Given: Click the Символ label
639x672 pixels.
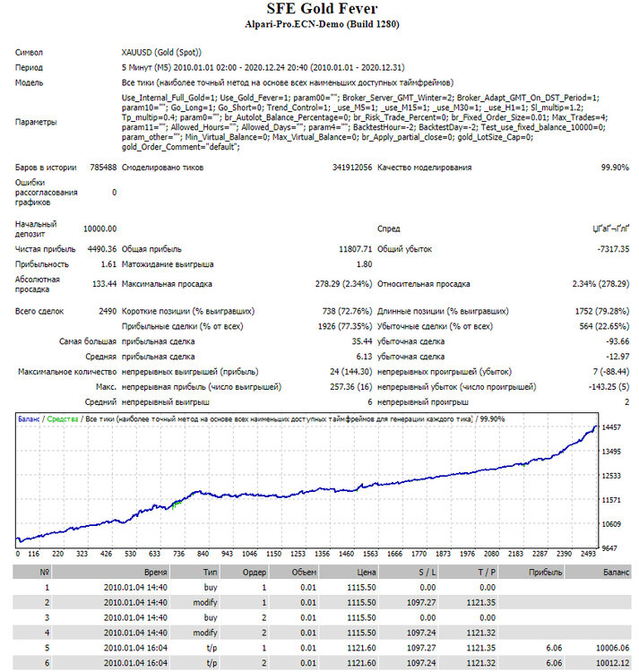Looking at the screenshot, I should [30, 53].
